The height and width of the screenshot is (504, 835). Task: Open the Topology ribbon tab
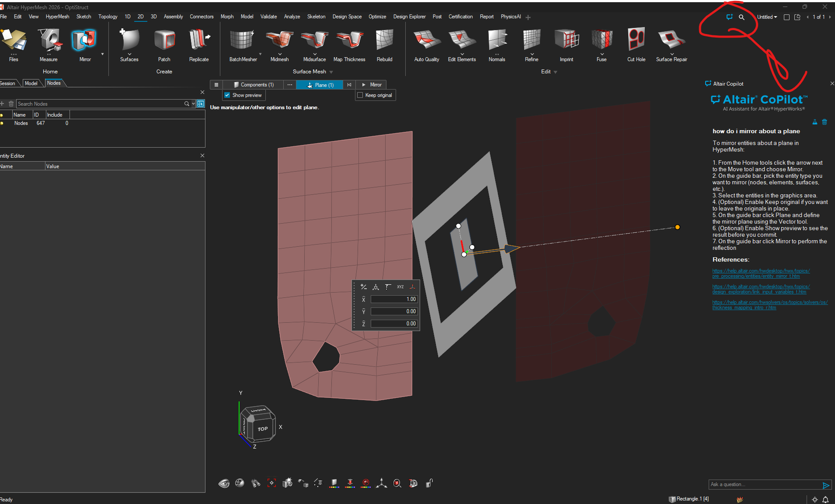point(108,17)
